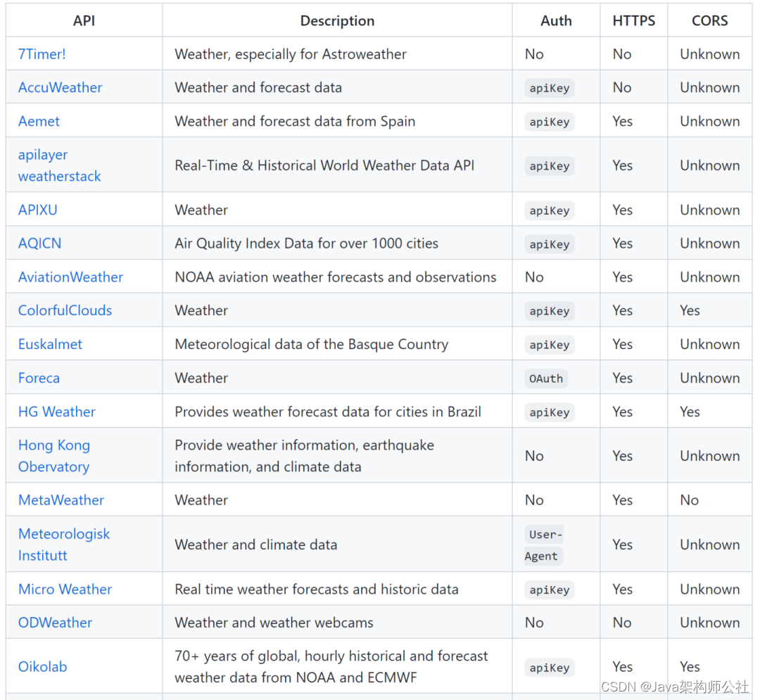Click the CORS 'Unknown' in Aemet row

(709, 121)
